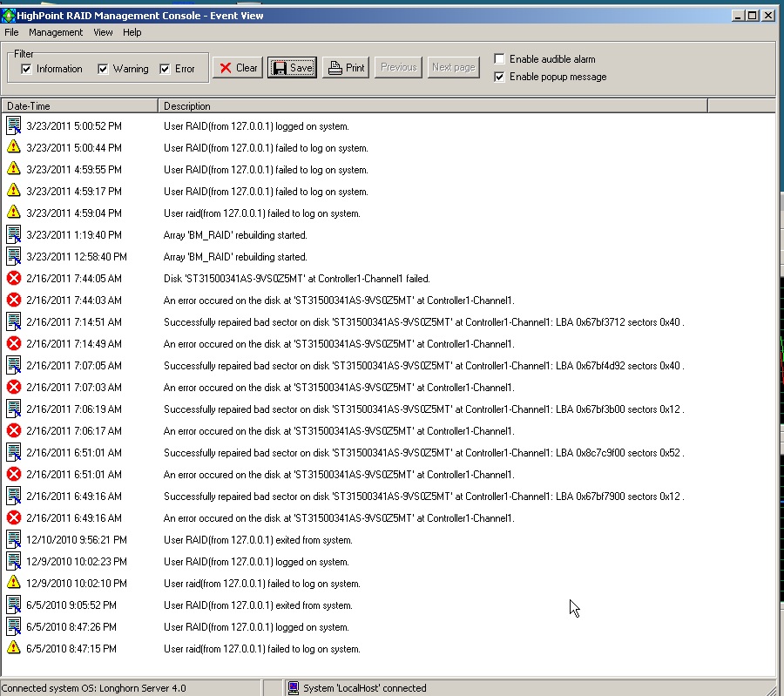Click the description containing LBA 0x67bf7900
This screenshot has height=696, width=784.
[424, 496]
